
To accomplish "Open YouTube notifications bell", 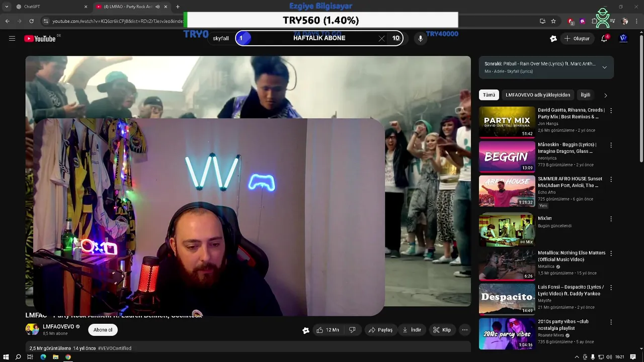I will [x=604, y=38].
